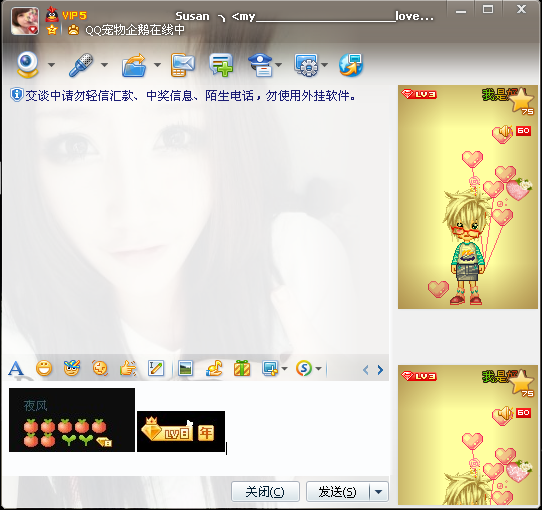Viewport: 542px width, 510px height.
Task: Click the LV3 badge in bottom avatar panel
Action: tap(419, 376)
